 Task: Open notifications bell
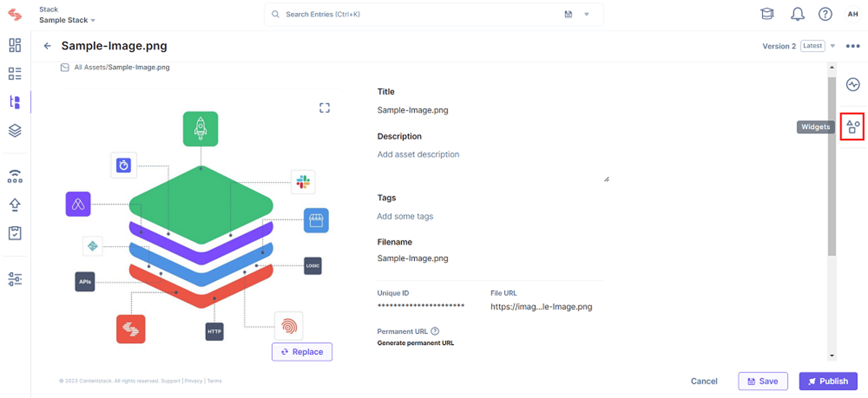(x=797, y=14)
